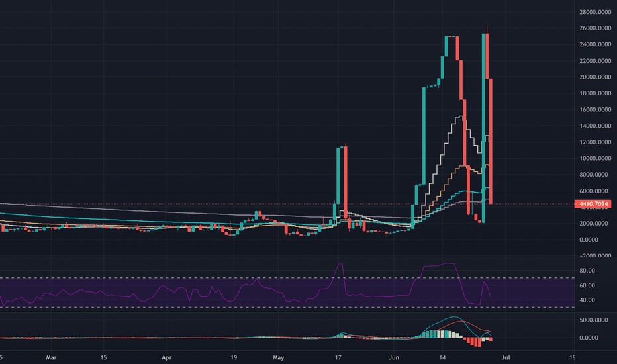Click the 19 date label after Apr
This screenshot has width=617, height=364.
click(x=234, y=357)
